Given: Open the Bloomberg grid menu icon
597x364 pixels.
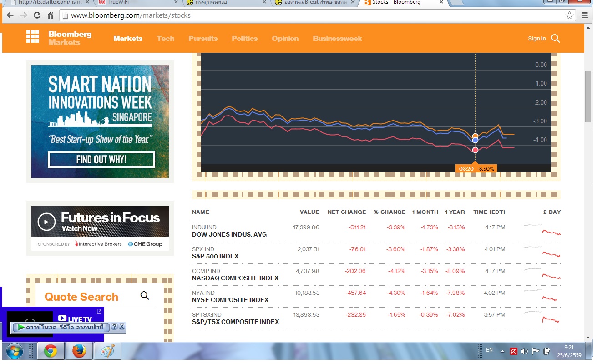Looking at the screenshot, I should 33,36.
